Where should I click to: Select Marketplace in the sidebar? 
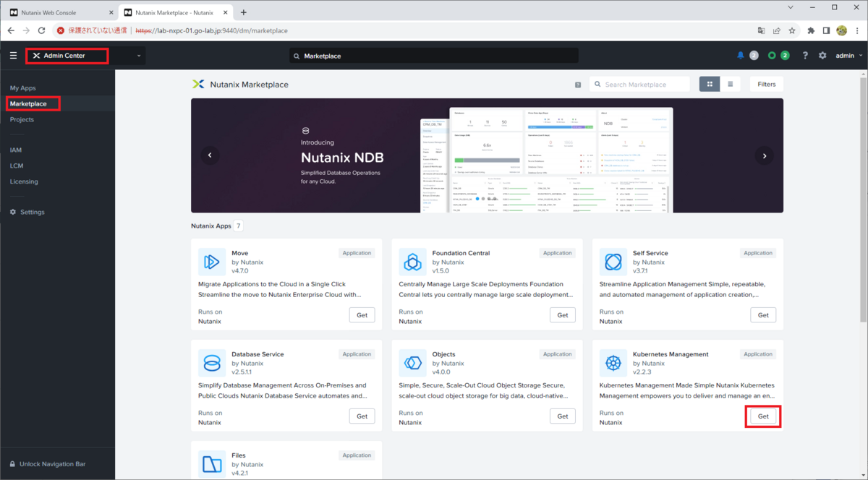coord(28,104)
